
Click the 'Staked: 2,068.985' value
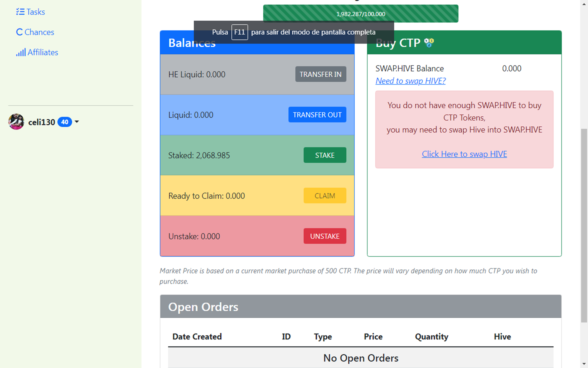[199, 155]
